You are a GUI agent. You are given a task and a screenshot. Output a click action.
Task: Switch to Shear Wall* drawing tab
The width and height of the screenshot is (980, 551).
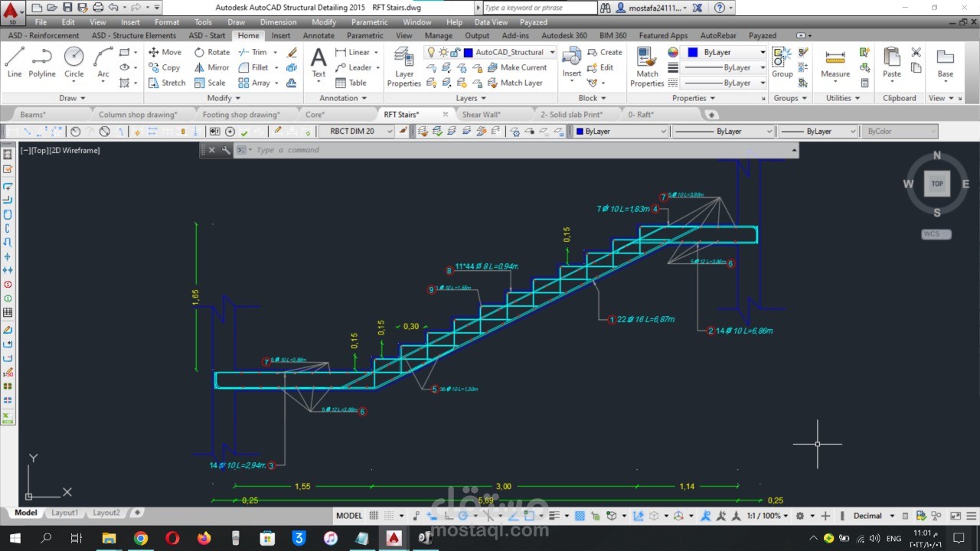[x=482, y=115]
